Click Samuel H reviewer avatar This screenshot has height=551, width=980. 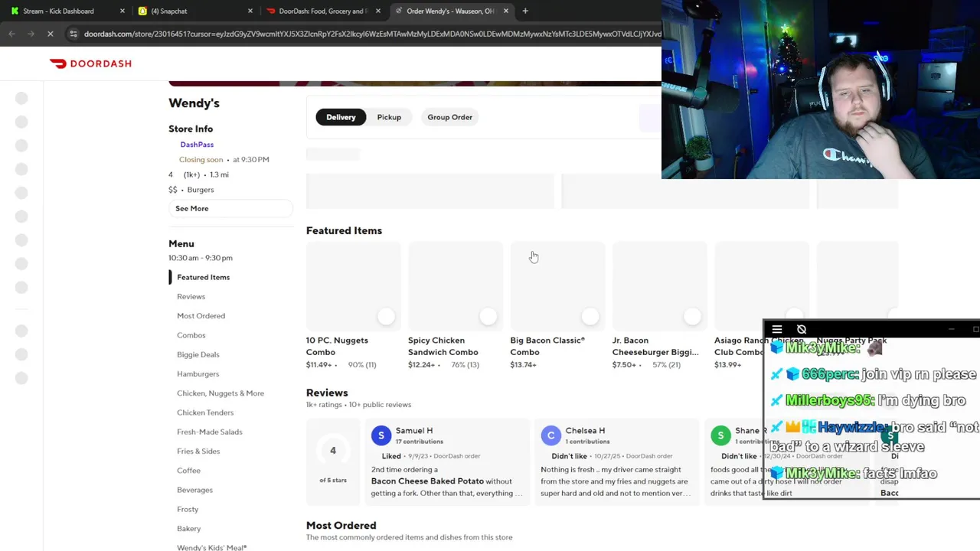pos(381,435)
